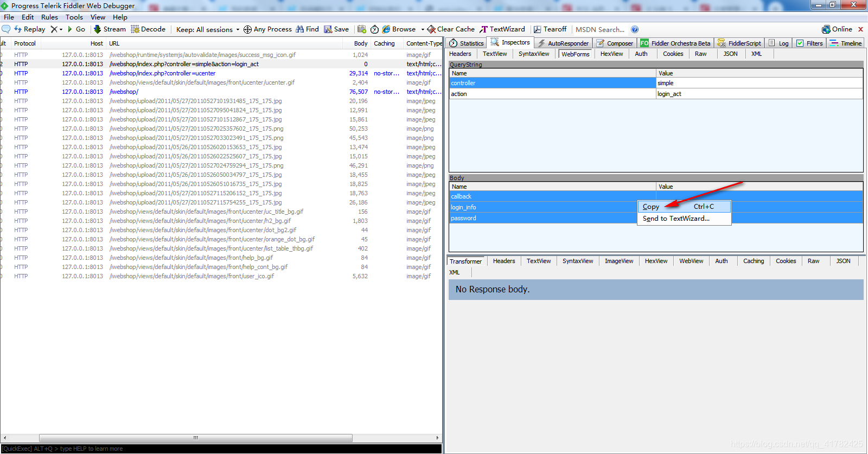Screen dimensions: 868x454
Task: Select the response Transformer tab
Action: [465, 261]
